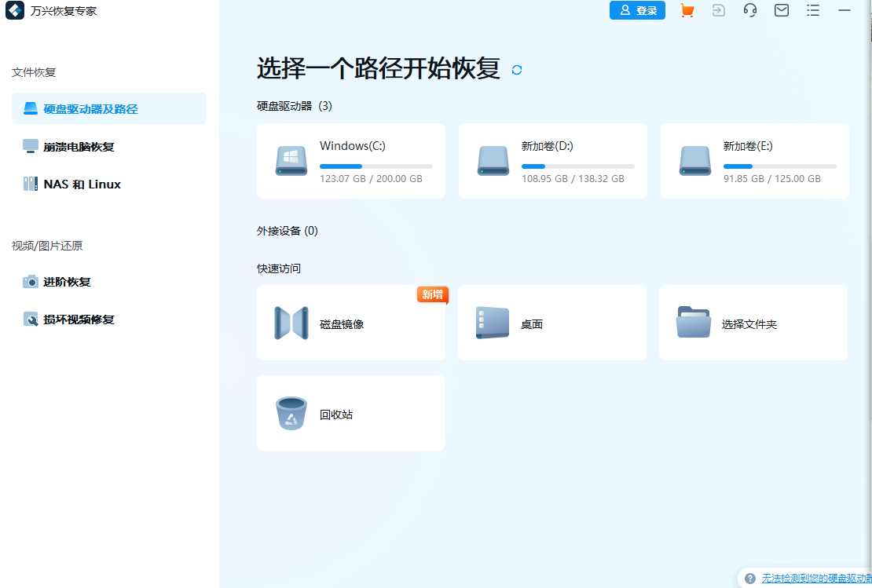Click the 万兴恢复专家 app logo
This screenshot has width=872, height=588.
pos(15,11)
